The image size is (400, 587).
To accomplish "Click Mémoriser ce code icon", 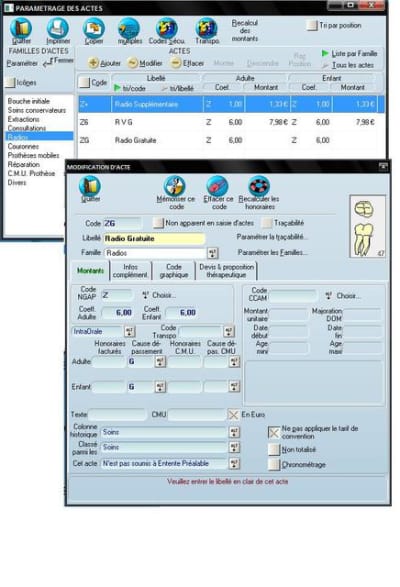I will point(175,186).
